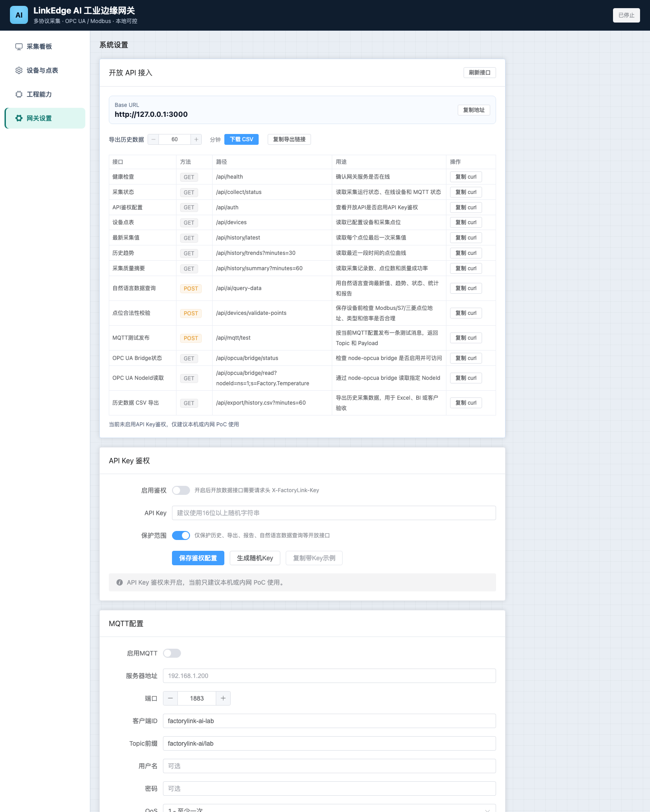
Task: Click the /api/ai/query-data path cell
Action: pyautogui.click(x=272, y=288)
